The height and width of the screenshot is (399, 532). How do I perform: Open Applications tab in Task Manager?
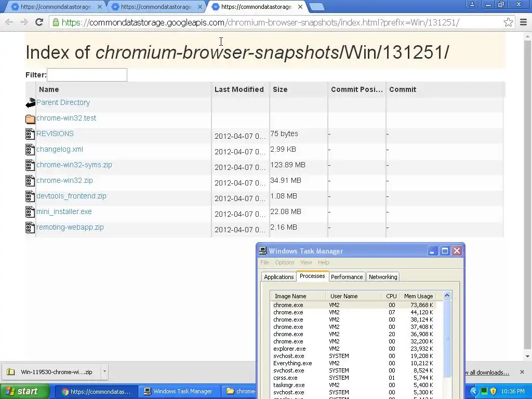point(279,277)
